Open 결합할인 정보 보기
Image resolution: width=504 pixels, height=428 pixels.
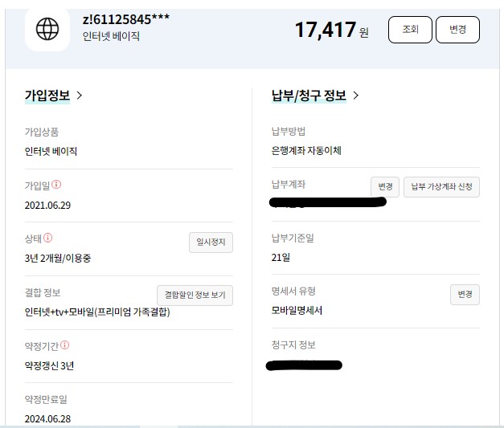point(195,295)
